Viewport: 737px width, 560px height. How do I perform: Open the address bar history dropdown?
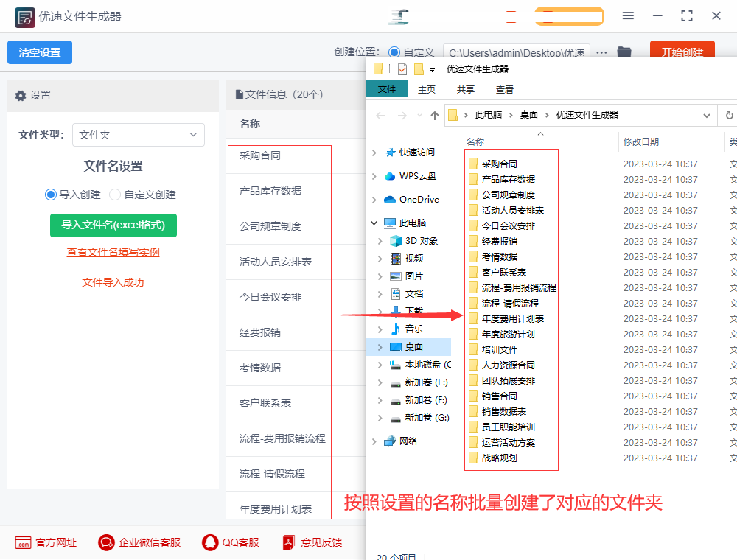(x=707, y=115)
